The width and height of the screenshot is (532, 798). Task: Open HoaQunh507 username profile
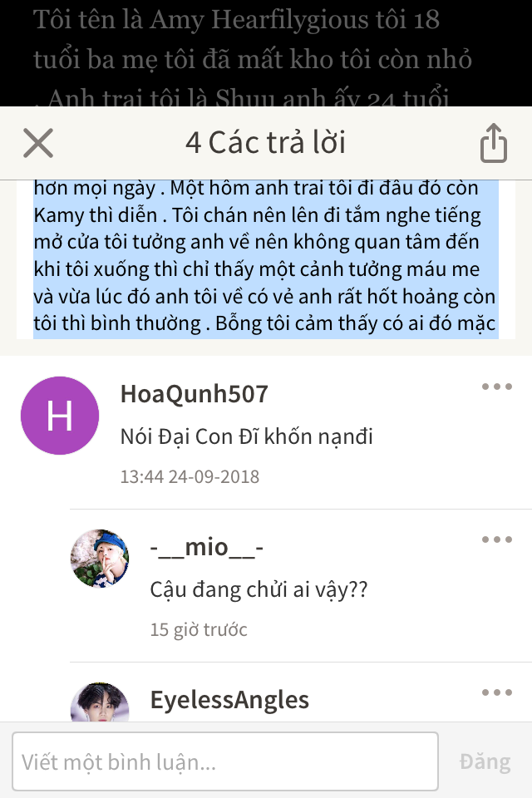click(x=194, y=394)
